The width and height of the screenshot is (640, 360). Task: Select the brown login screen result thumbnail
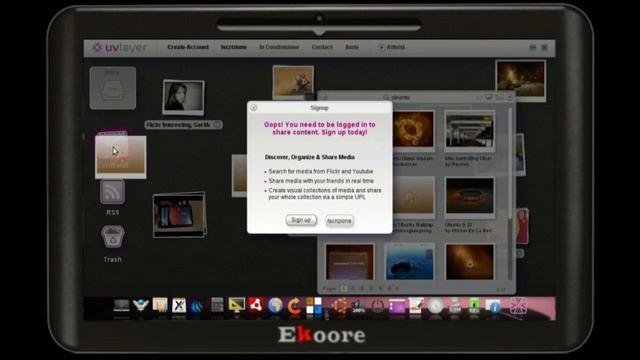pyautogui.click(x=350, y=262)
